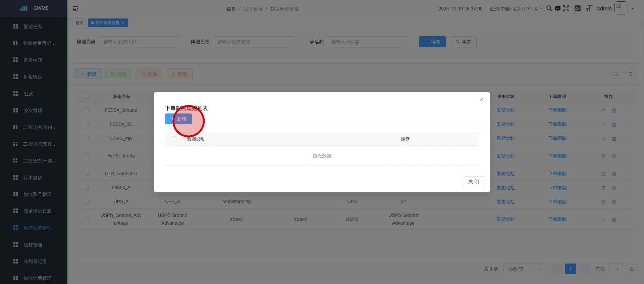Click the 物流渠道管理 sidebar icon
644x284 pixels.
pos(16,228)
